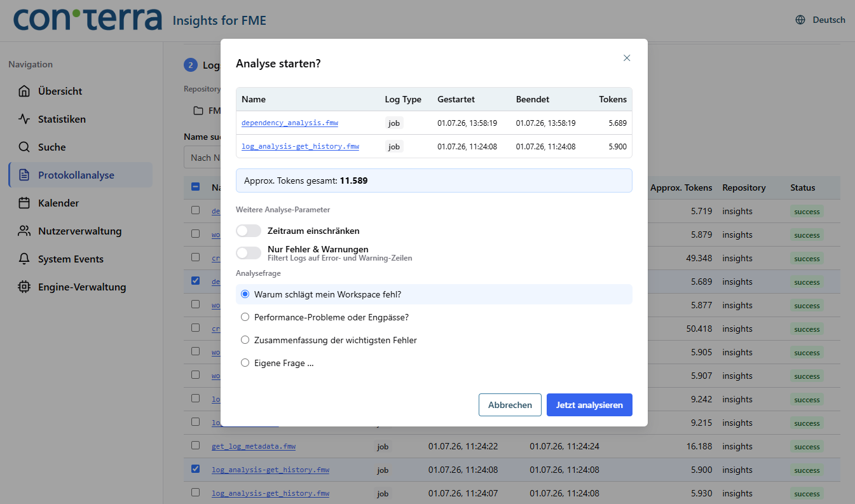This screenshot has width=855, height=504.
Task: Click the Log Type header in dialog
Action: [403, 99]
